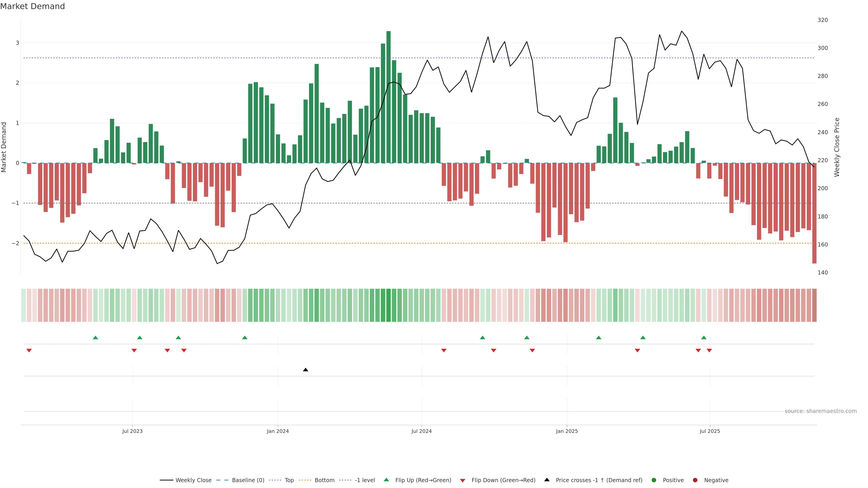Screen dimensions: 868x488
Task: Click Price crosses -1 legend triangle icon
Action: pos(547,480)
